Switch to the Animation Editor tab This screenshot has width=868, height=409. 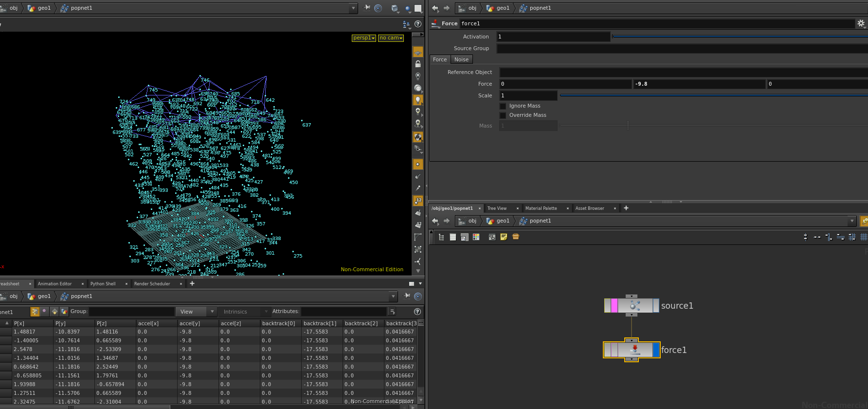click(54, 284)
